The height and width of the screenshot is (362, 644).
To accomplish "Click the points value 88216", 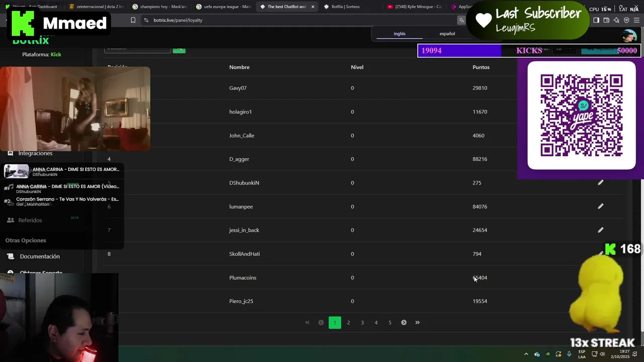I will point(480,159).
